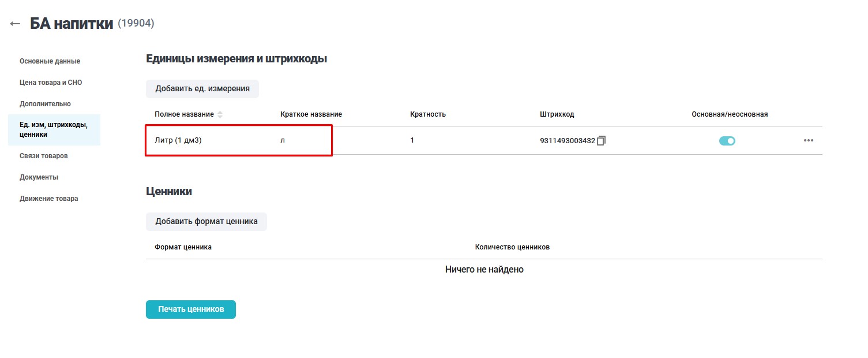Go to Связи товаров section
Image resolution: width=868 pixels, height=358 pixels.
[x=44, y=155]
